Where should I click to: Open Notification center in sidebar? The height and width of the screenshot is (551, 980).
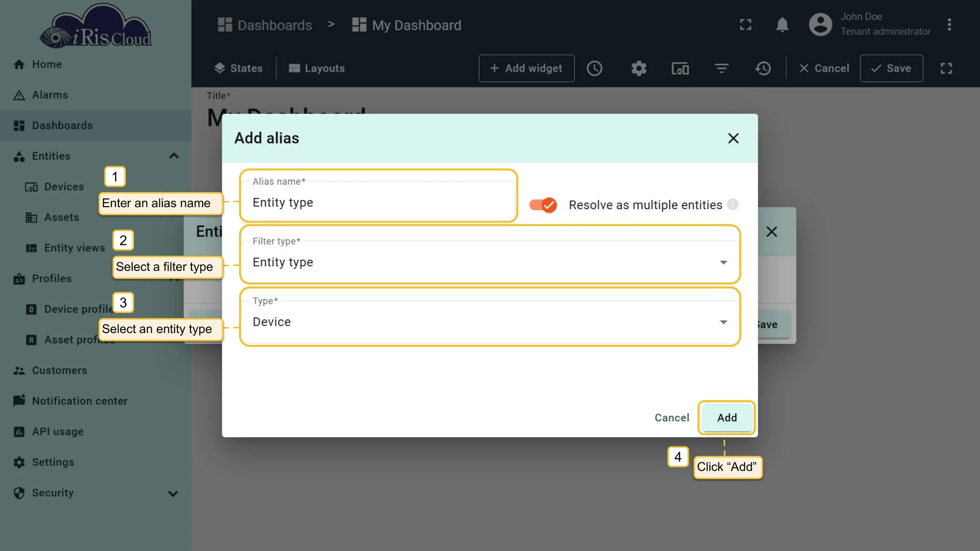[95, 401]
